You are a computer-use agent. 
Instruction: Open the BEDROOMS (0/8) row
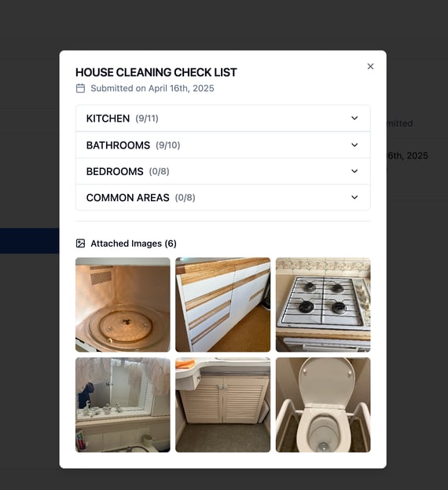[x=222, y=171]
